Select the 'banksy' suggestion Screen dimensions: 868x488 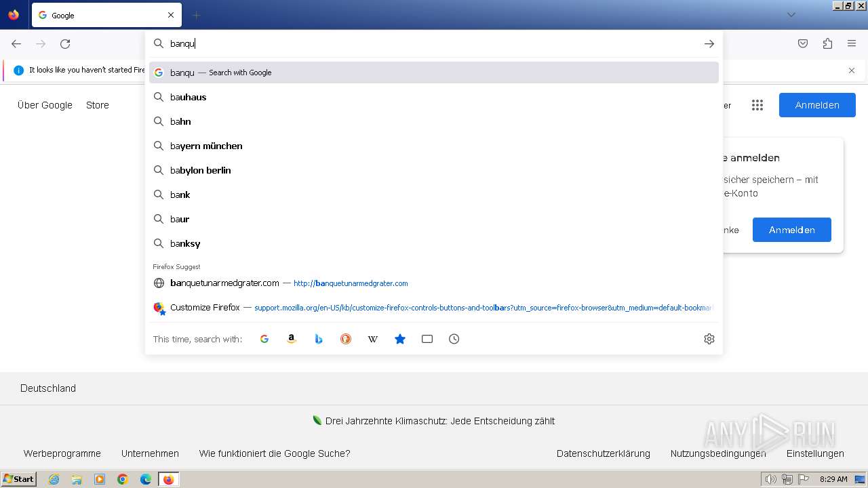[434, 243]
